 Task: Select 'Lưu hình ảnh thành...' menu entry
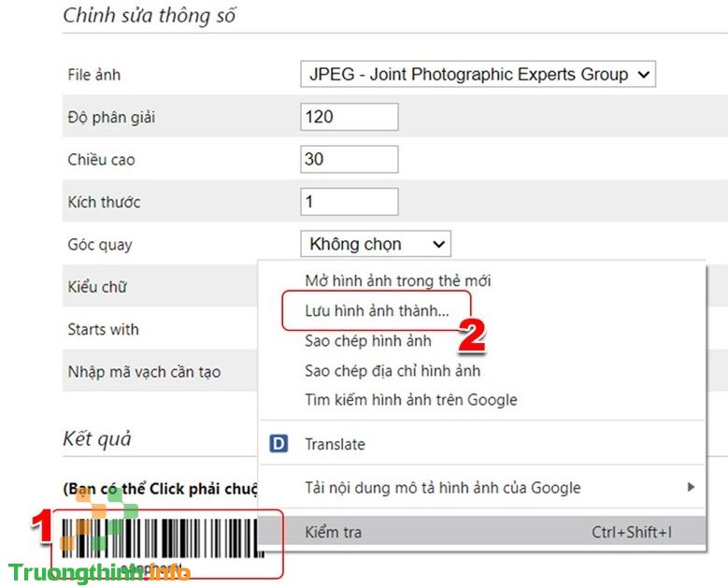tap(377, 310)
